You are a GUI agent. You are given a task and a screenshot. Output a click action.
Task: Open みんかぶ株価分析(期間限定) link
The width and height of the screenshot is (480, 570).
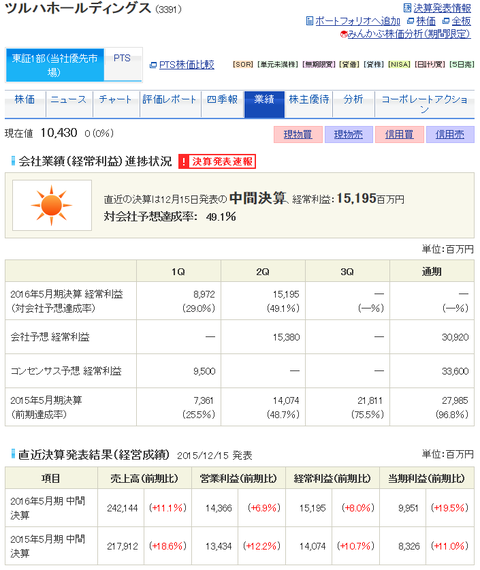tap(409, 34)
